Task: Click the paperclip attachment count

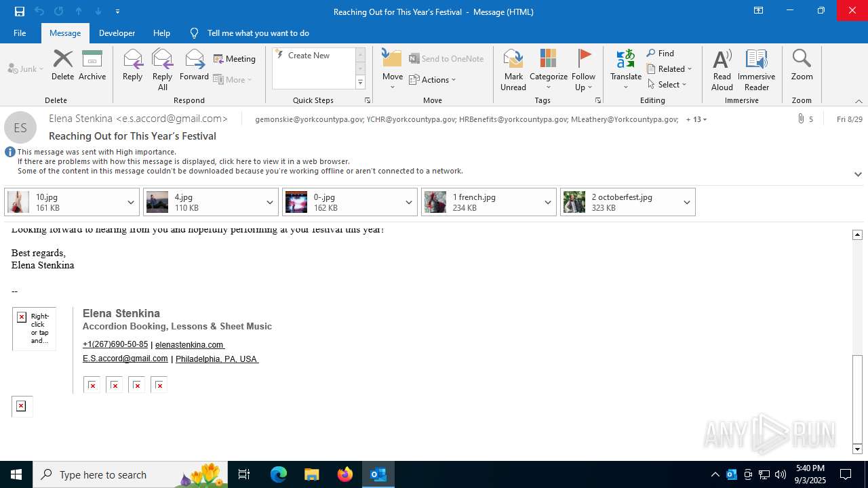Action: (805, 119)
